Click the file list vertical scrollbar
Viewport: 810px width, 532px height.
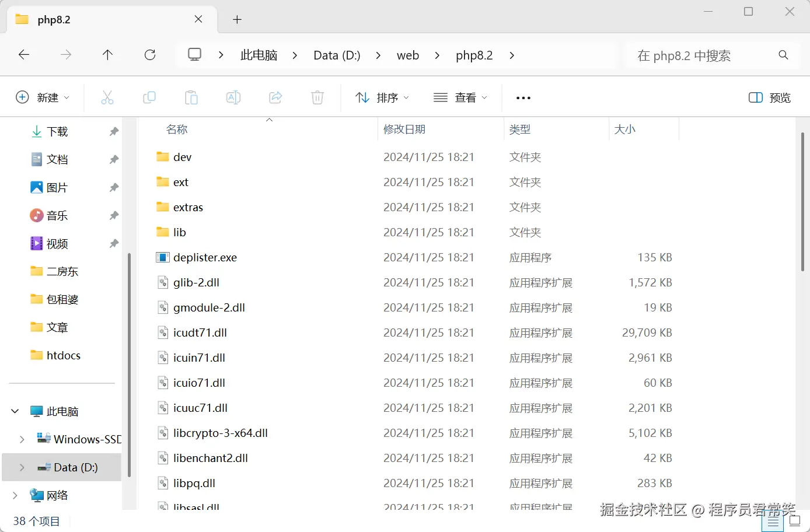click(802, 201)
